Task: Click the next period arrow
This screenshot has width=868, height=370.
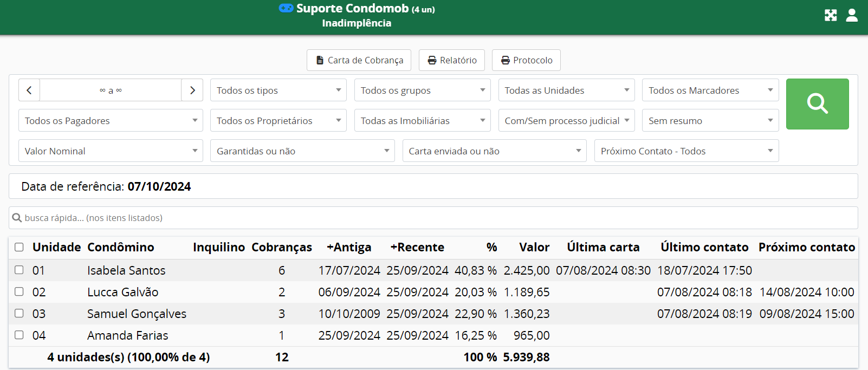Action: 192,90
